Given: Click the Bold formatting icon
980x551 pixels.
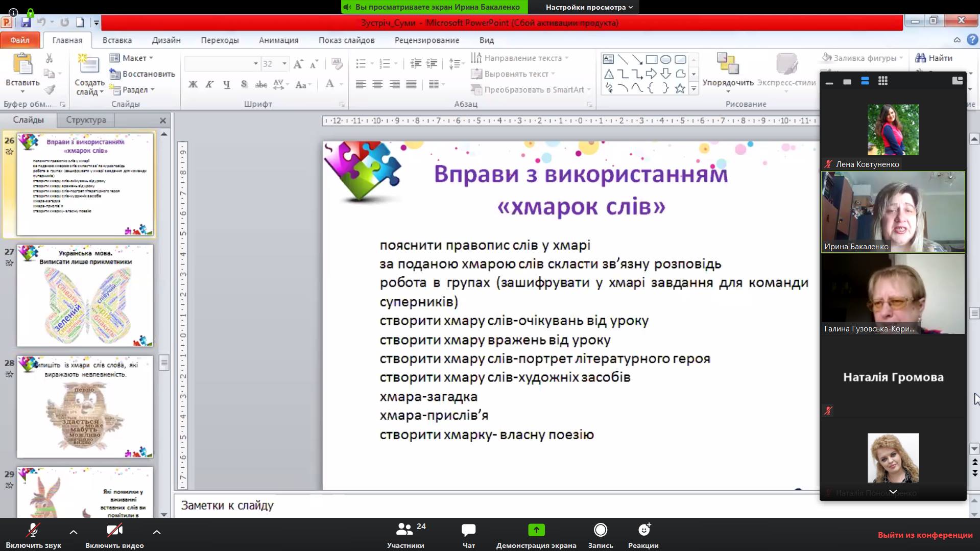Looking at the screenshot, I should [193, 84].
